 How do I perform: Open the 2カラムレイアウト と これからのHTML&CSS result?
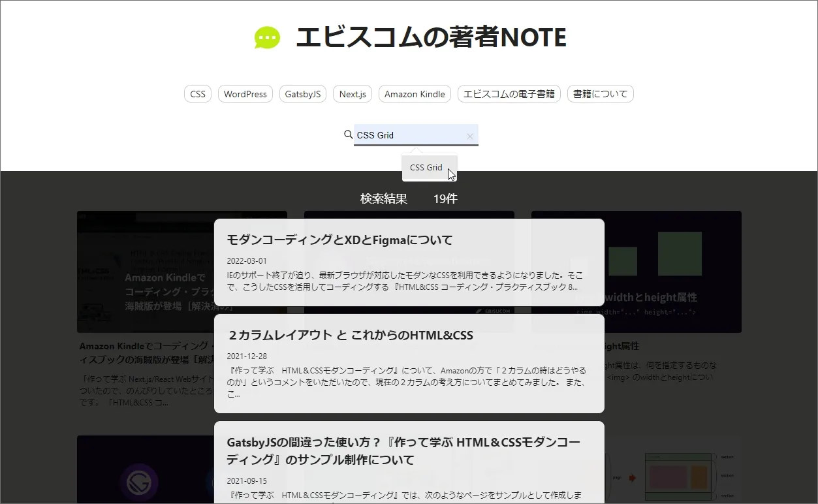pyautogui.click(x=350, y=336)
